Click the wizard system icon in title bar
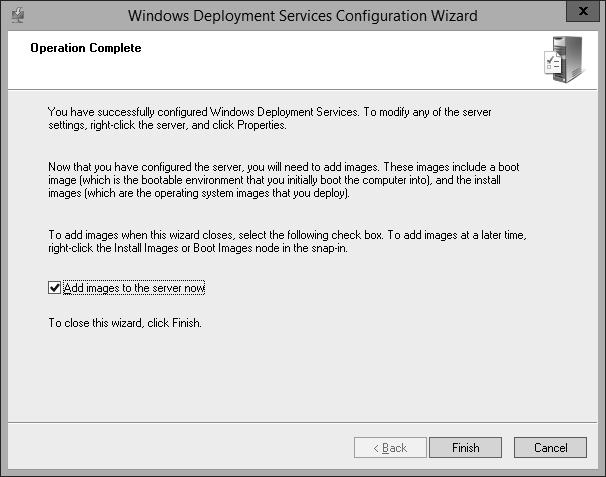This screenshot has height=477, width=606. [x=17, y=15]
